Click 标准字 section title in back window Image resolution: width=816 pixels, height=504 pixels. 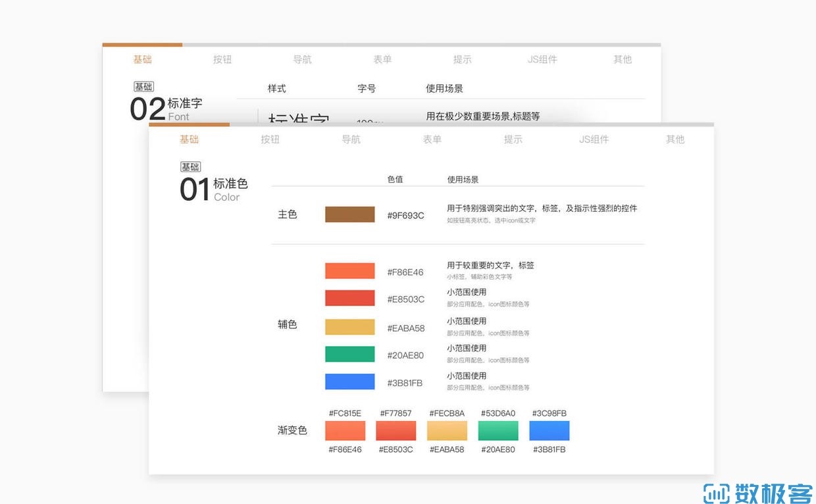(x=185, y=103)
